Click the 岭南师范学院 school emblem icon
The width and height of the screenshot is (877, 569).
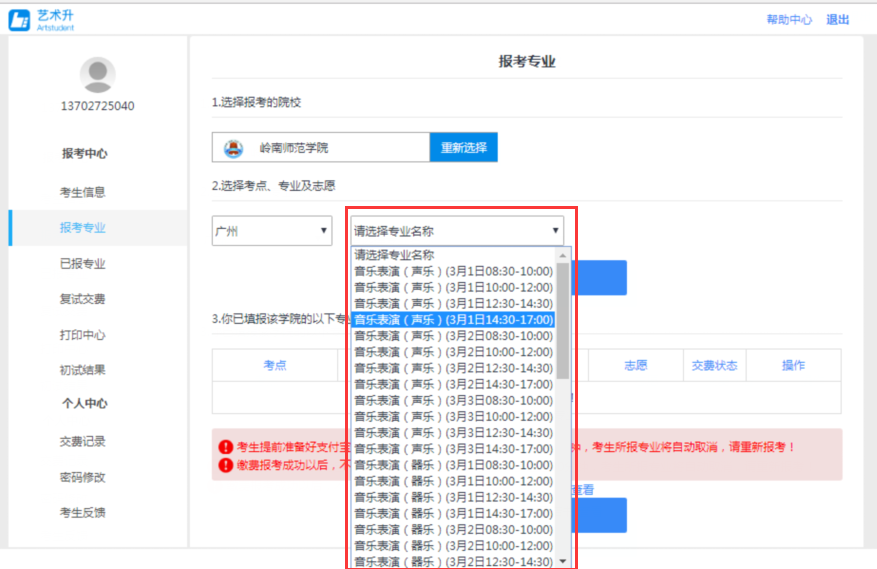pos(233,148)
